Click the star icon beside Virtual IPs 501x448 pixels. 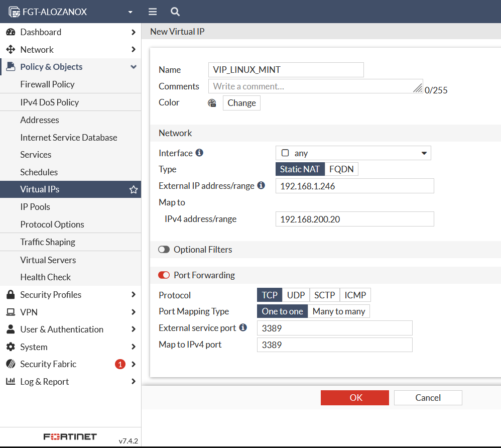pos(133,189)
